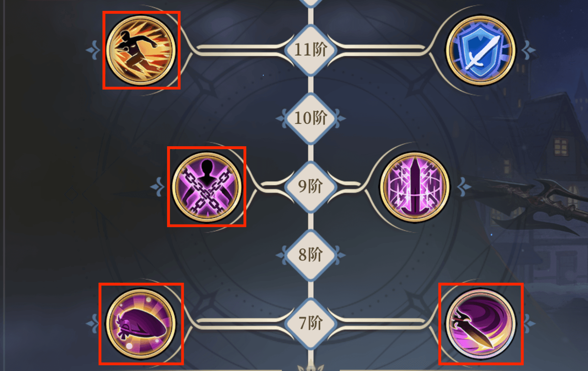The image size is (588, 371).
Task: Select the blue shield and sword skill
Action: [x=480, y=50]
